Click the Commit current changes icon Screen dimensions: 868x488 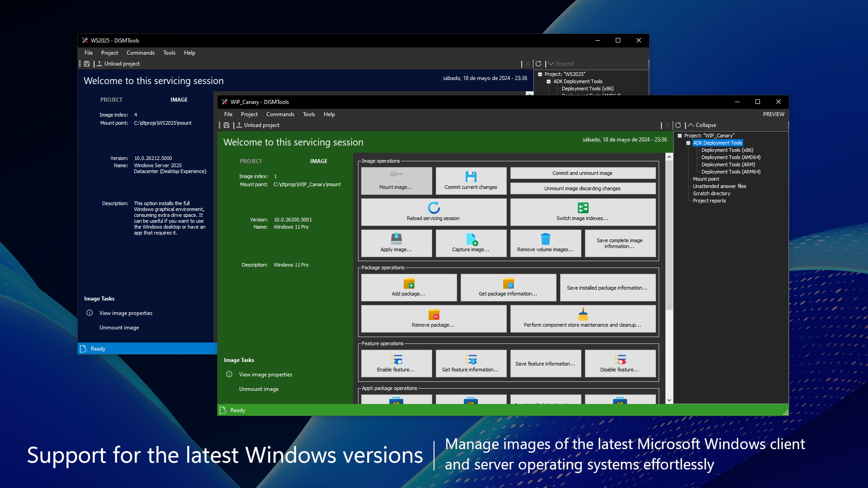pos(471,176)
